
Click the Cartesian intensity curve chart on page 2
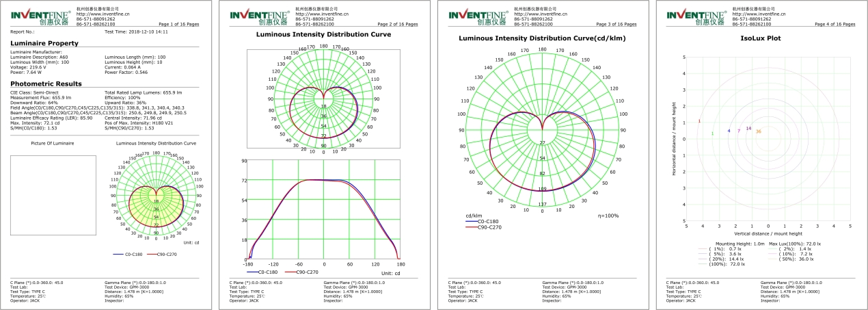(323, 210)
